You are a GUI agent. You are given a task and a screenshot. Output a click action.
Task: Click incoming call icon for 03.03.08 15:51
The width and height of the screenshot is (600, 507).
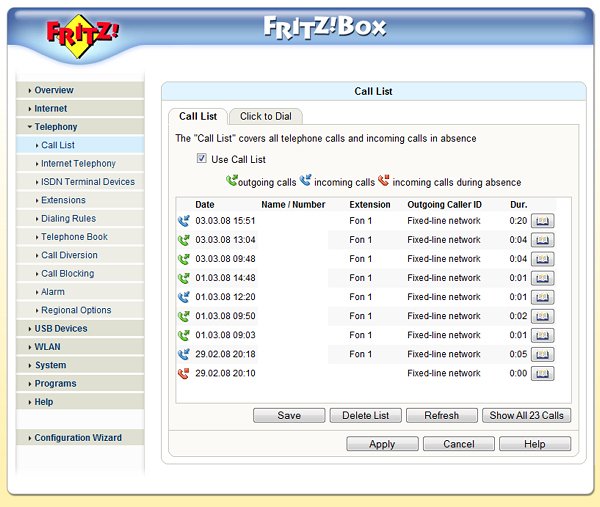coord(183,221)
